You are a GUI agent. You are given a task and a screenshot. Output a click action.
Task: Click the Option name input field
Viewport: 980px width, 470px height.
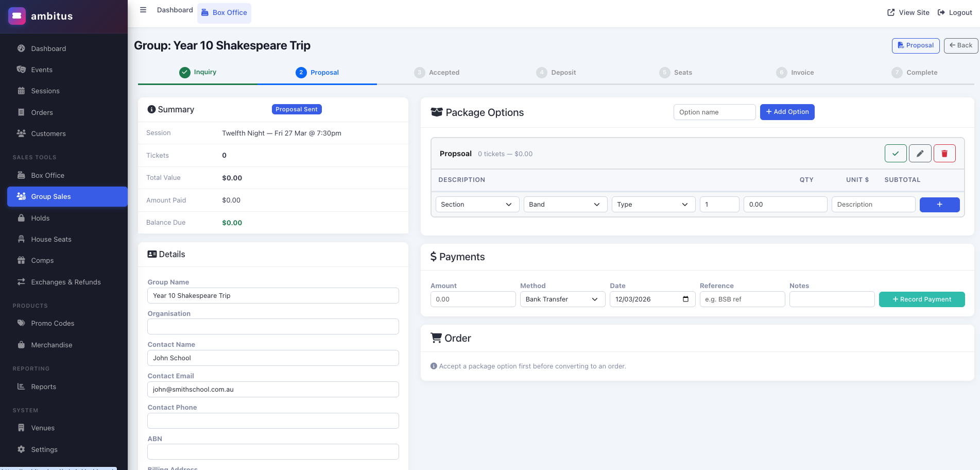(x=714, y=112)
